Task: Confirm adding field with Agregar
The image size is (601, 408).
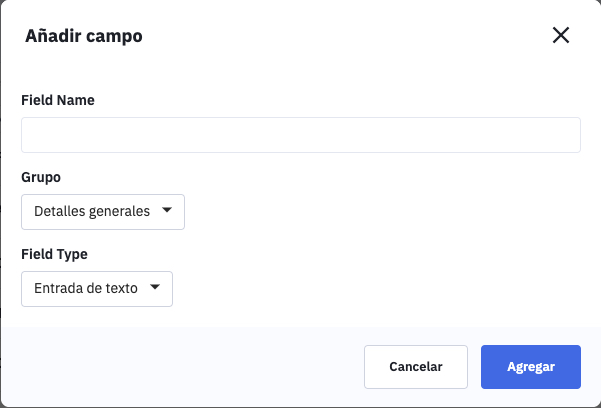Action: click(531, 367)
